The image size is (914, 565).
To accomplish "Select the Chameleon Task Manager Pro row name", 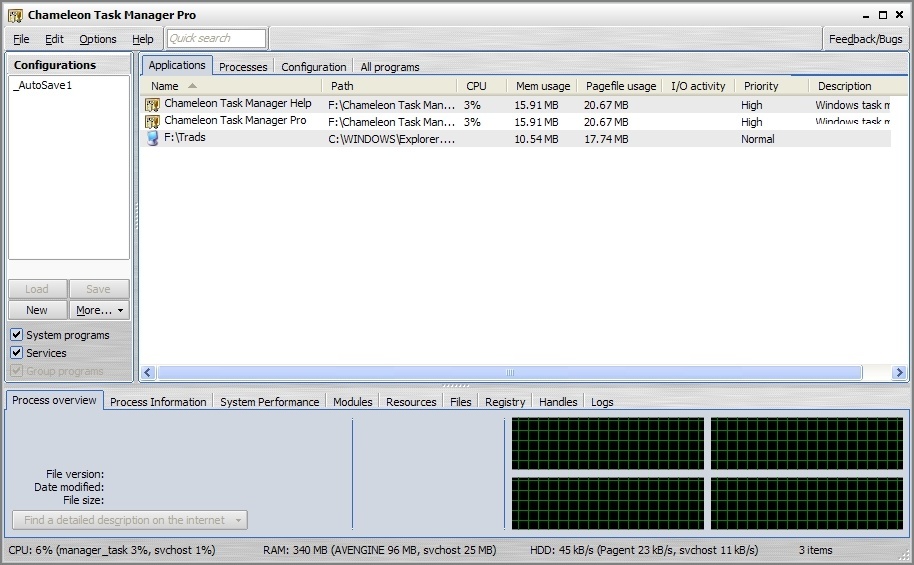I will (x=235, y=120).
